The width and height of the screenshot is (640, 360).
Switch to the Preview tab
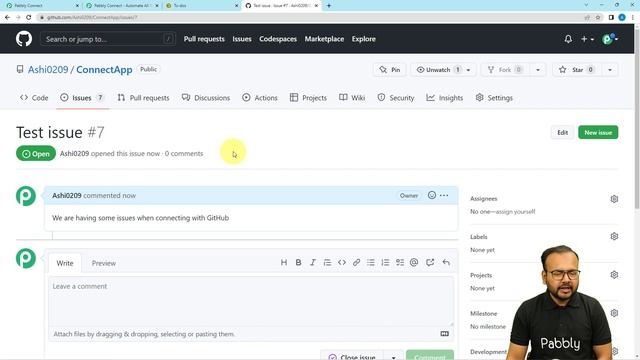pos(104,263)
